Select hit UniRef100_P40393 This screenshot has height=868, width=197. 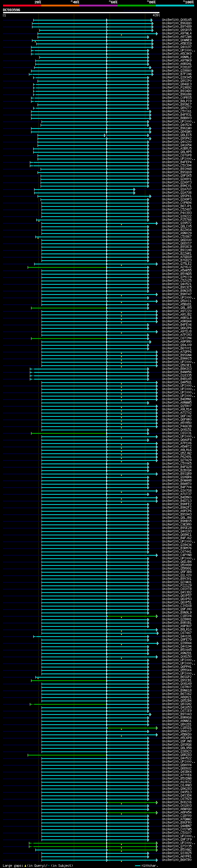pyautogui.click(x=177, y=213)
